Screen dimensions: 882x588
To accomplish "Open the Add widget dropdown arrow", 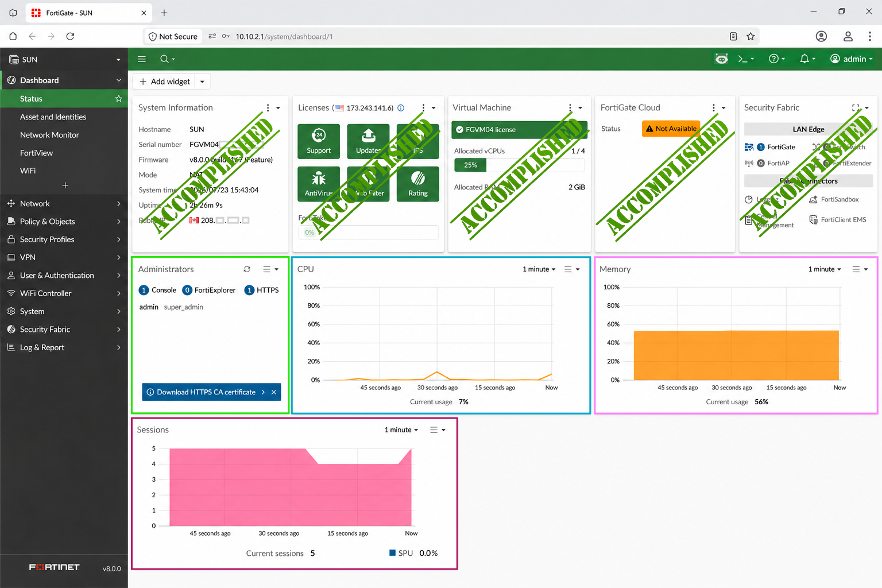I will pos(202,82).
